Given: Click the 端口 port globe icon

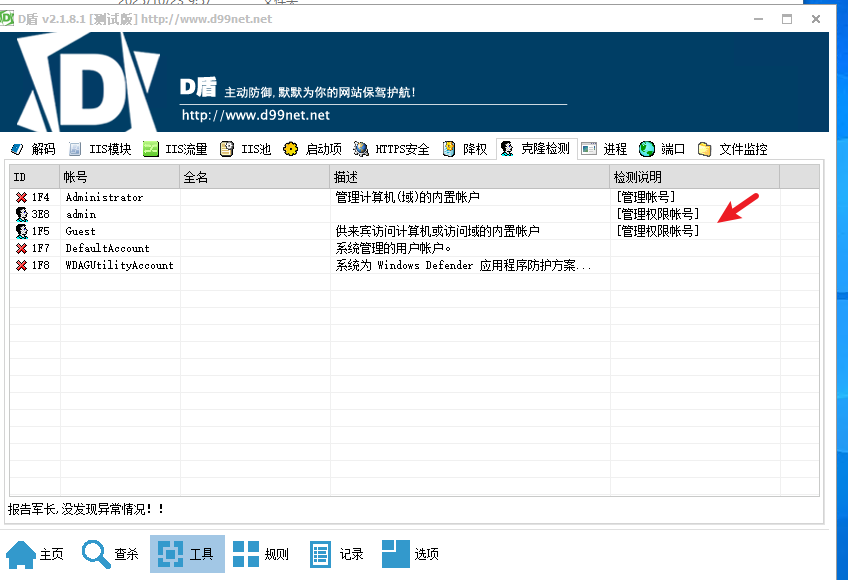Looking at the screenshot, I should [647, 149].
